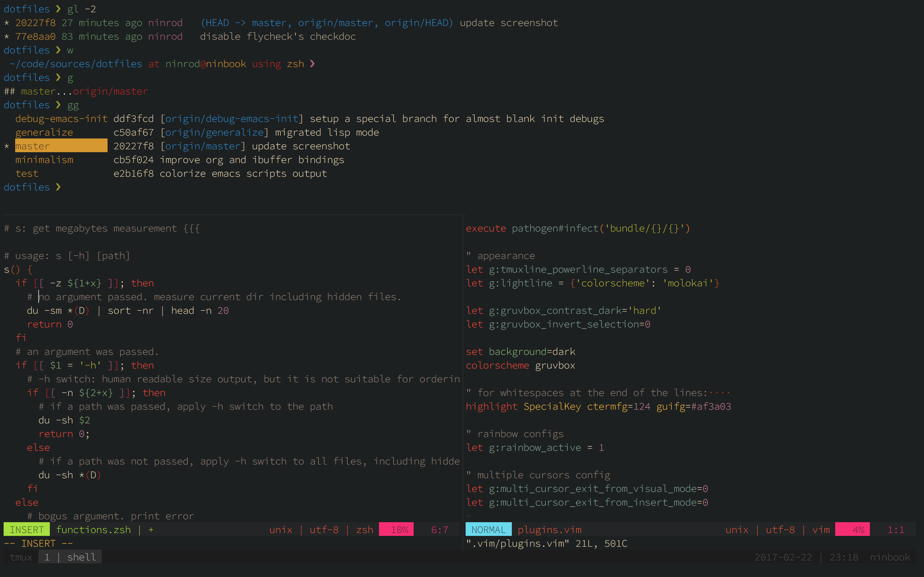Click the INSERT mode indicator in left statusline
Screen dimensions: 924x577
(x=26, y=530)
